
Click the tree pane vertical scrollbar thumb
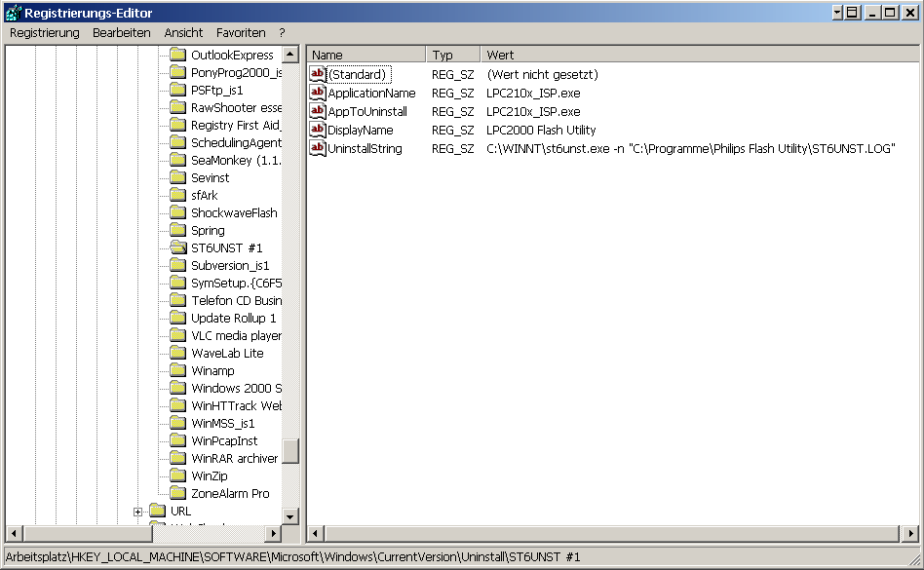point(289,452)
